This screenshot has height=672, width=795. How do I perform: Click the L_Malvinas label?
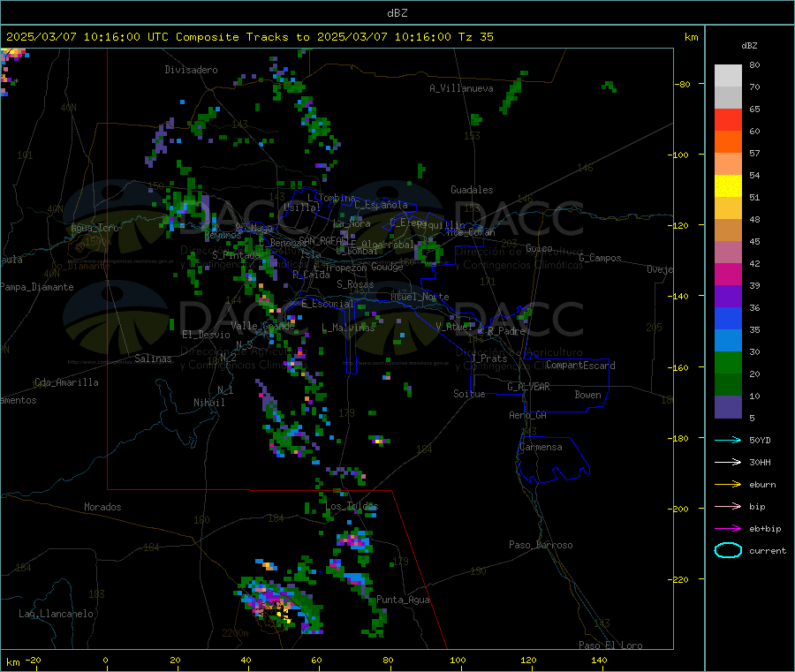coord(348,328)
